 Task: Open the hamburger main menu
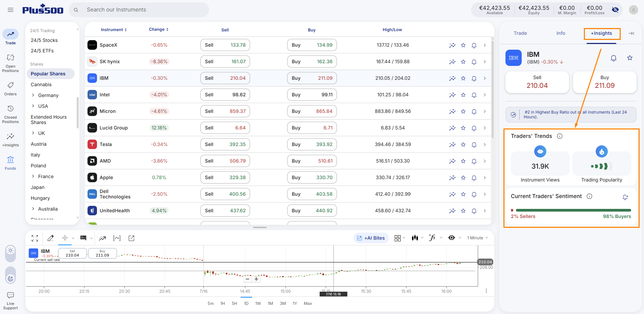[x=10, y=10]
